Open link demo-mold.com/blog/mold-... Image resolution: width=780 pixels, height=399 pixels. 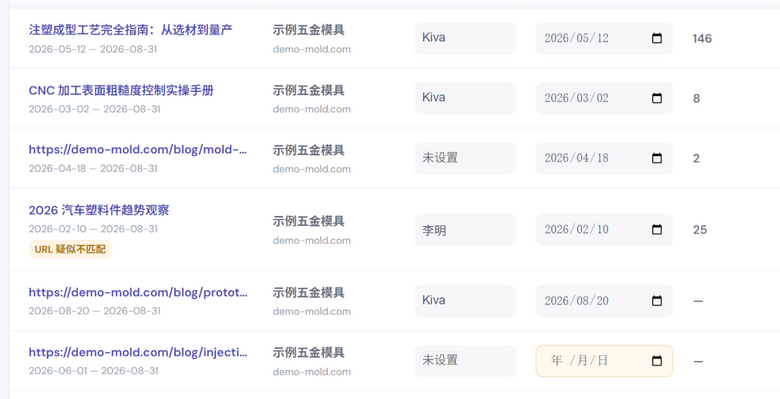(138, 150)
